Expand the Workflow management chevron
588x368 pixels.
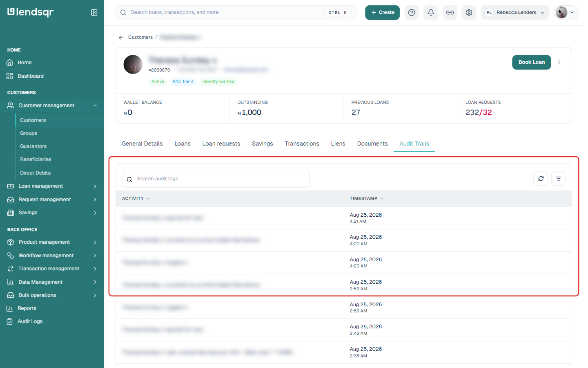pyautogui.click(x=95, y=256)
